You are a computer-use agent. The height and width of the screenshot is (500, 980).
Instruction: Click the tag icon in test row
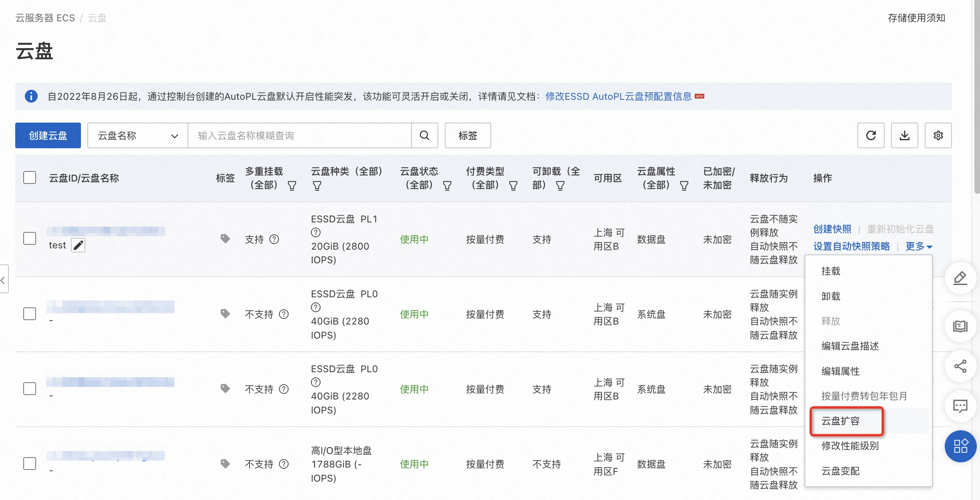point(225,239)
